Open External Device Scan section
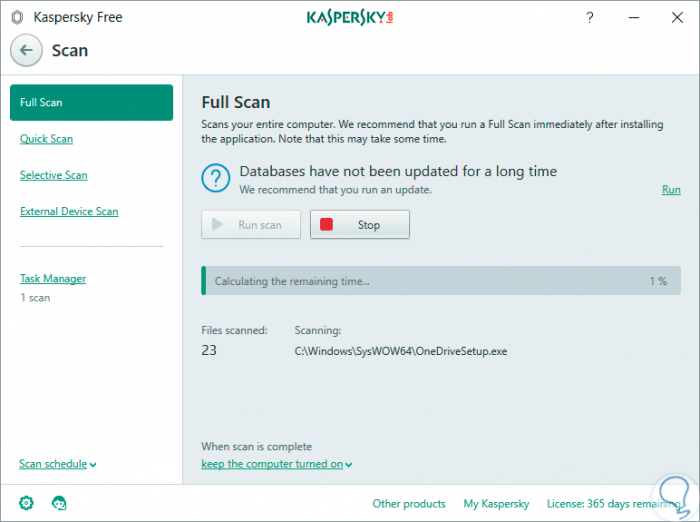The height and width of the screenshot is (522, 700). (69, 211)
